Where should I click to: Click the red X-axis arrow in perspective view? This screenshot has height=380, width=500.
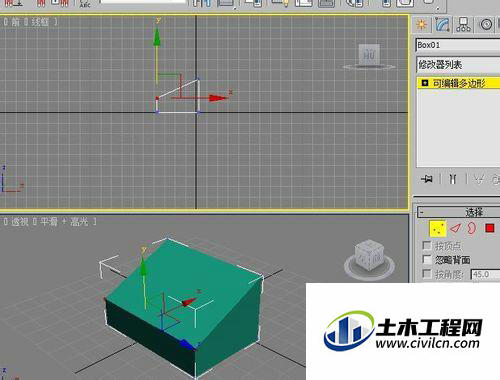[189, 302]
